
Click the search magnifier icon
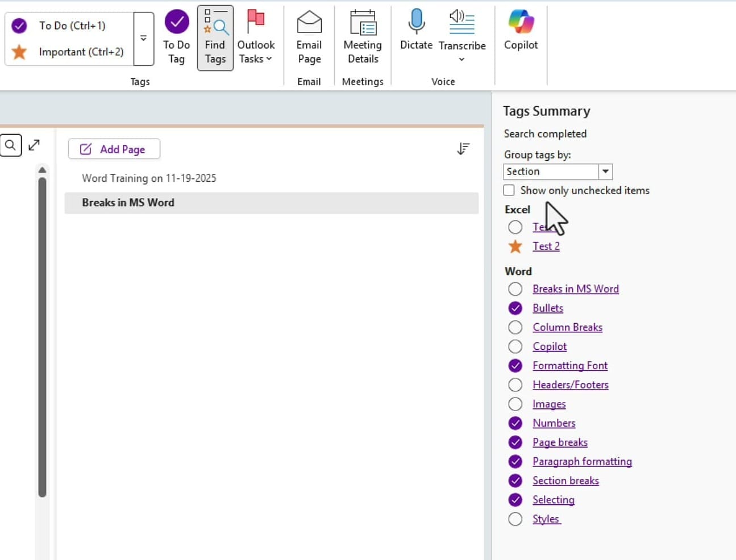point(10,145)
